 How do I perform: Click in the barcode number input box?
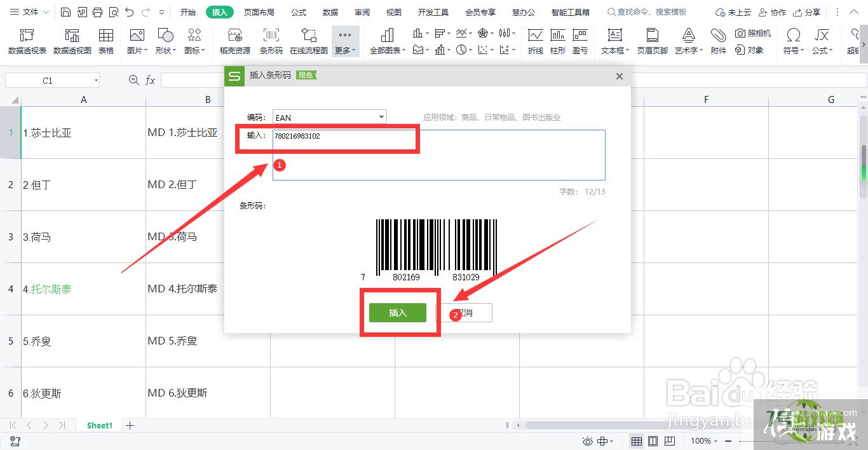pyautogui.click(x=439, y=155)
